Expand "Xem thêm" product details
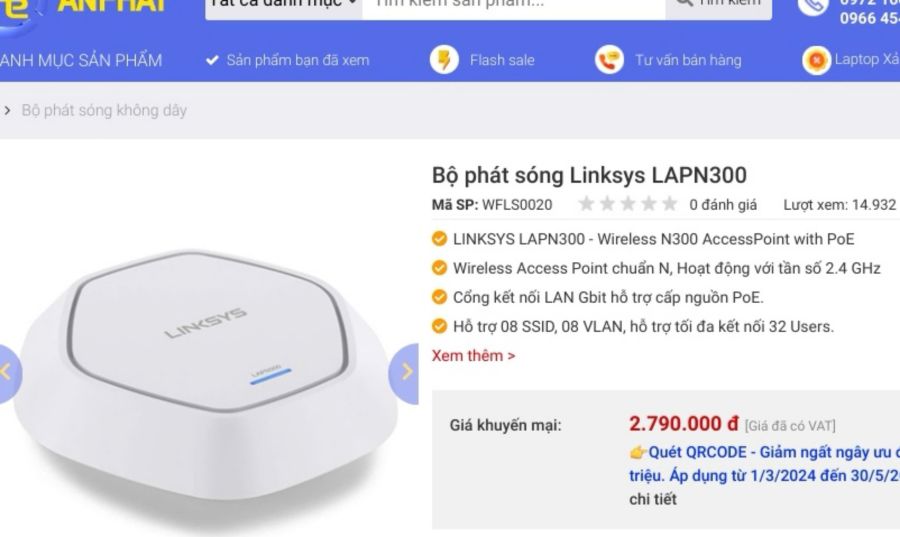 (x=473, y=355)
